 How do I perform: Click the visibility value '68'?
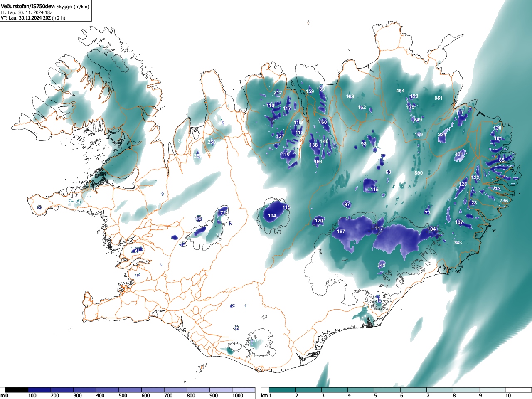[388, 172]
